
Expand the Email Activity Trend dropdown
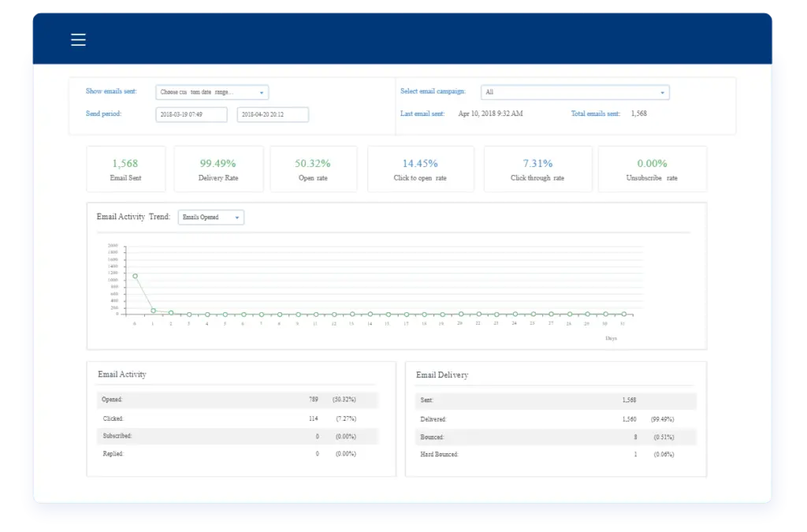click(x=210, y=218)
